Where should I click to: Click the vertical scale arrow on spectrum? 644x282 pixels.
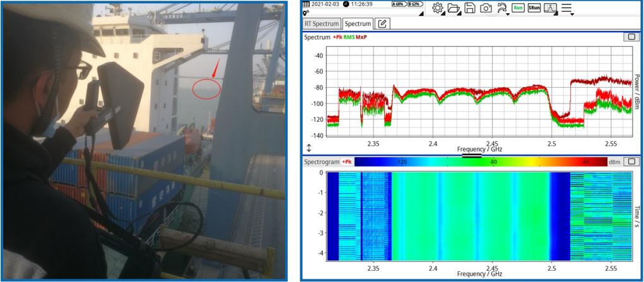[308, 148]
